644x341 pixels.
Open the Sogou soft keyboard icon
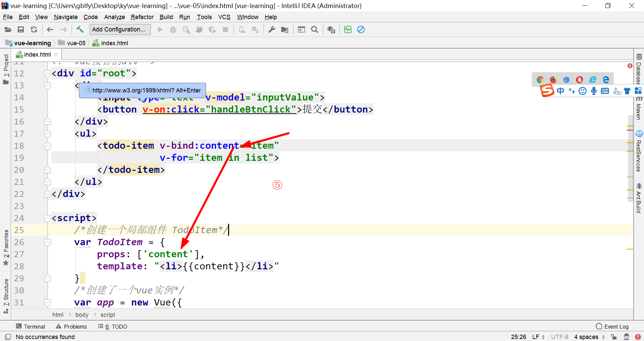(605, 91)
